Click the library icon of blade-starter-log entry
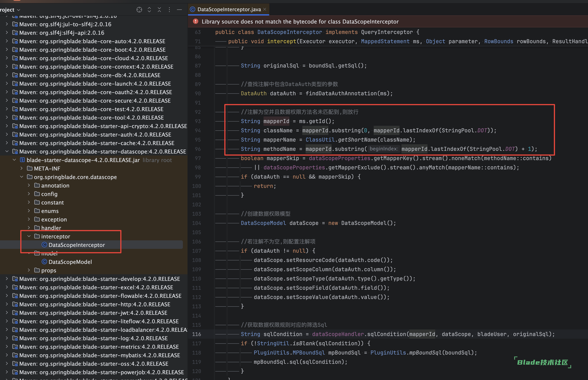Image resolution: width=588 pixels, height=380 pixels. point(15,338)
